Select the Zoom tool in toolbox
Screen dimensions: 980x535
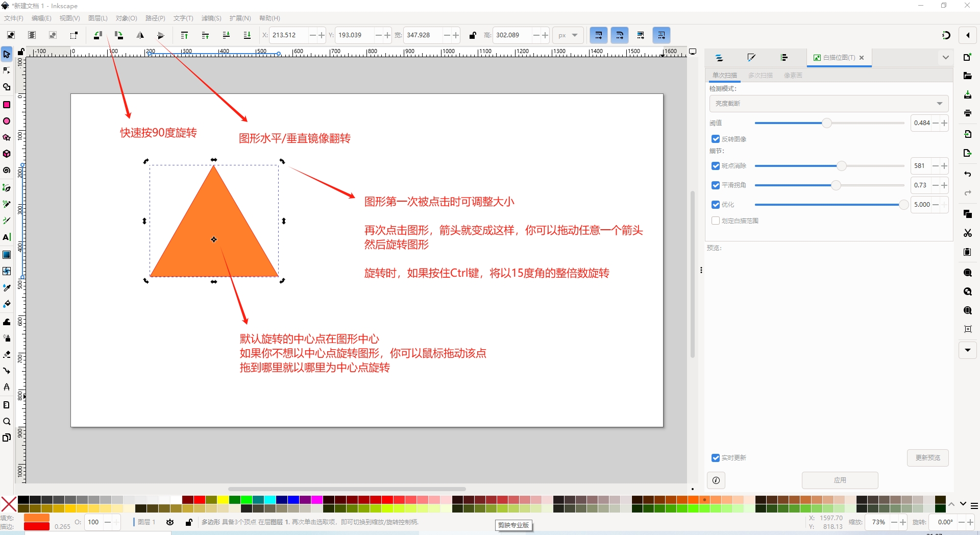7,422
